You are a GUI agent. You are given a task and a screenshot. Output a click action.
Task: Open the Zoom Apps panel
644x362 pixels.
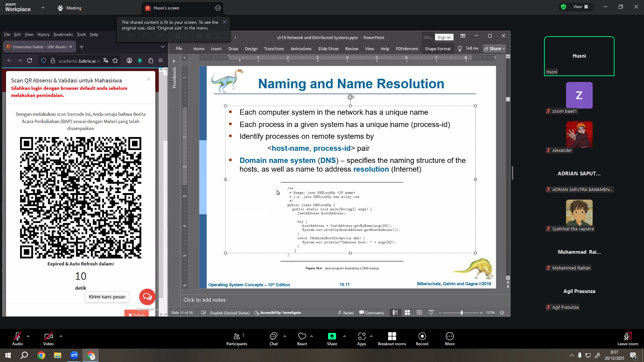coord(362,339)
